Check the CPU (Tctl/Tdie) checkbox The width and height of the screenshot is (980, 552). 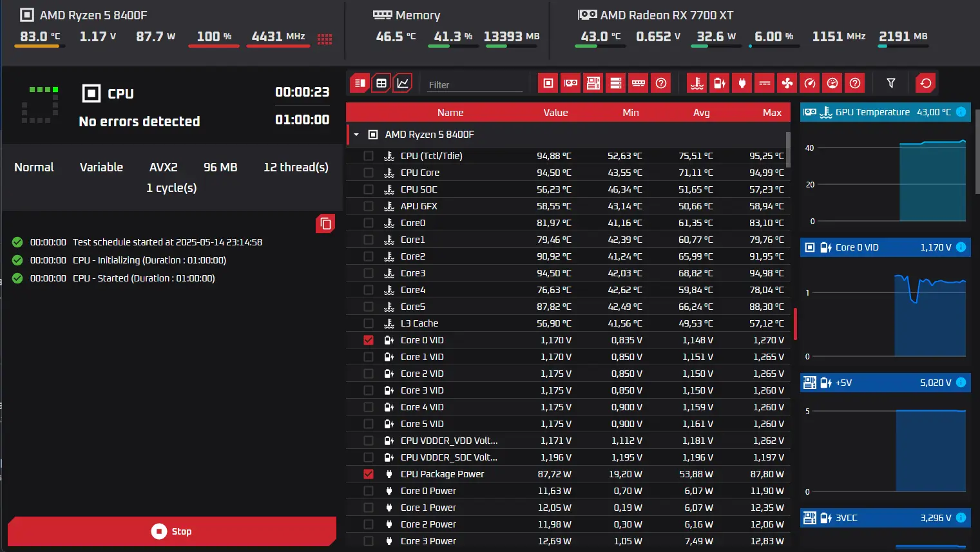[x=369, y=156]
